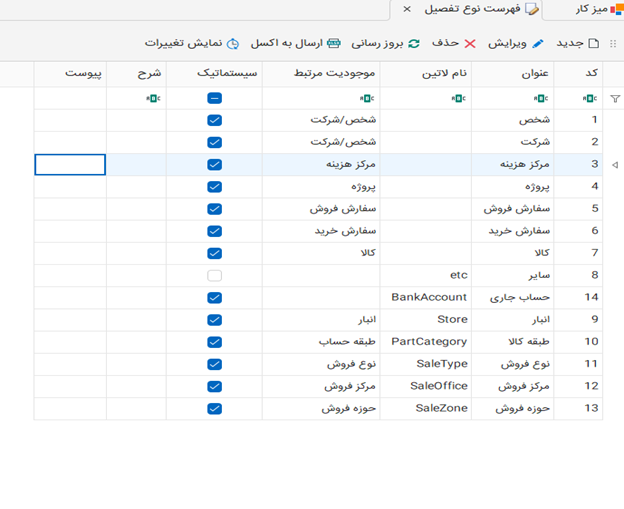The image size is (624, 509).
Task: Click the SaleZone Latin name cell
Action: (426, 409)
